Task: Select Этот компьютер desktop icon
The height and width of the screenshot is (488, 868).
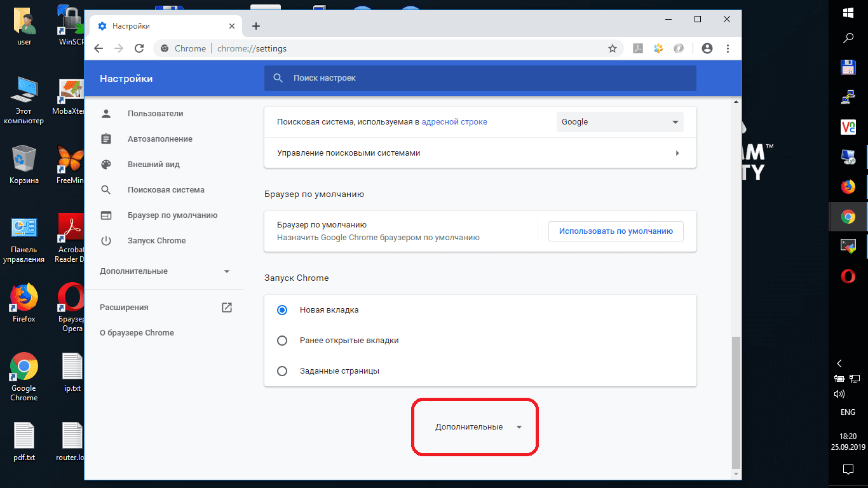Action: (24, 100)
